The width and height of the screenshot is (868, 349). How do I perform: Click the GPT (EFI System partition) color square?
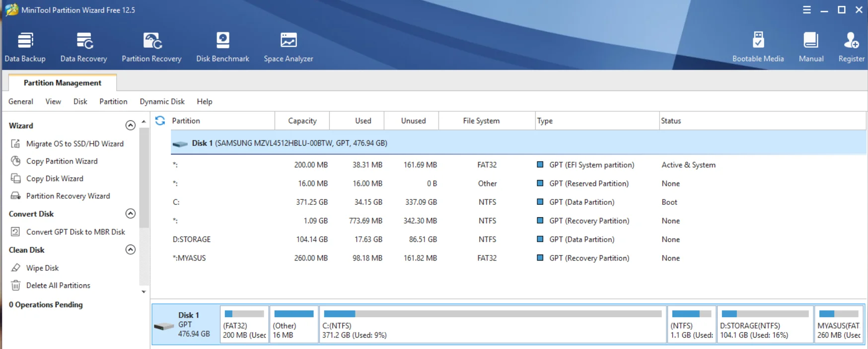click(540, 165)
